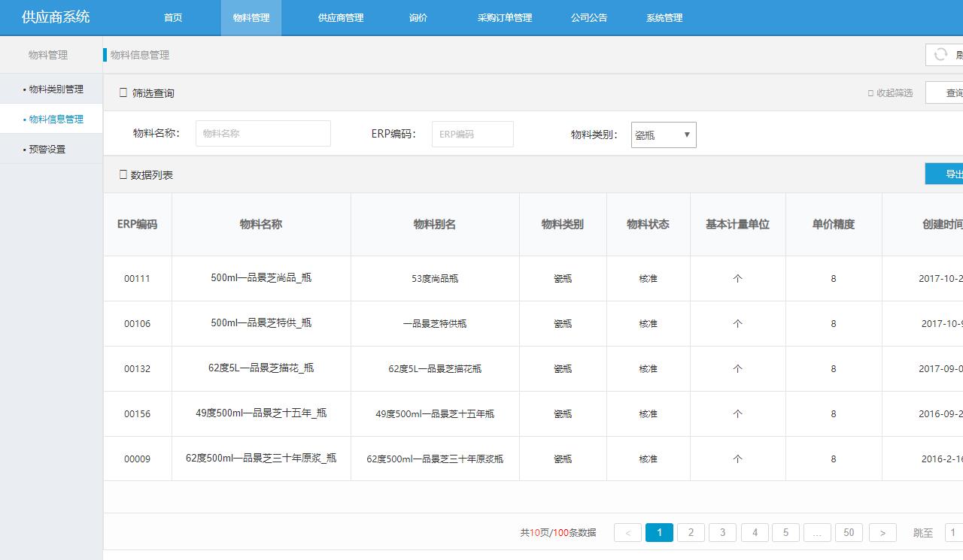
Task: Go to page 2
Action: [691, 532]
